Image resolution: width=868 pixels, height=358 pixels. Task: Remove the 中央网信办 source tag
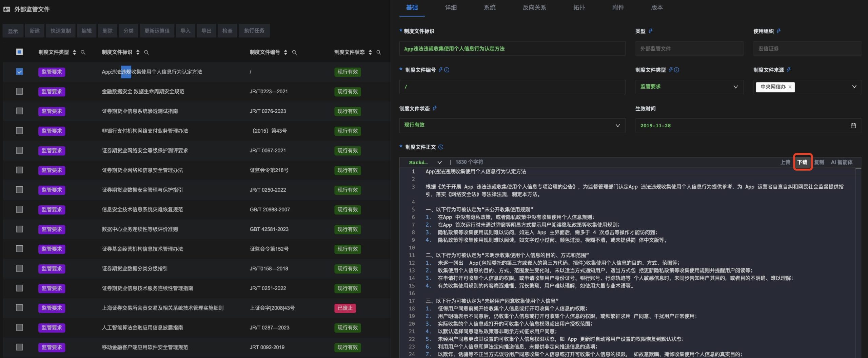pyautogui.click(x=790, y=87)
